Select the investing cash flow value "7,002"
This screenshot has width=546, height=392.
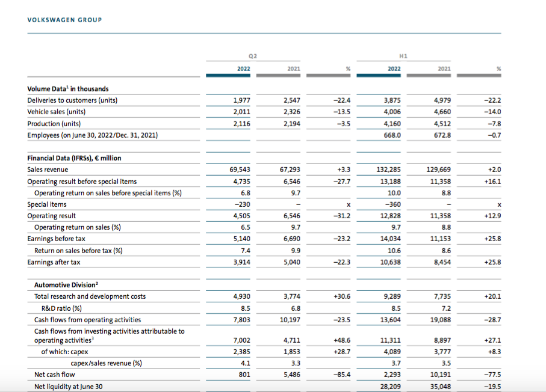point(241,340)
